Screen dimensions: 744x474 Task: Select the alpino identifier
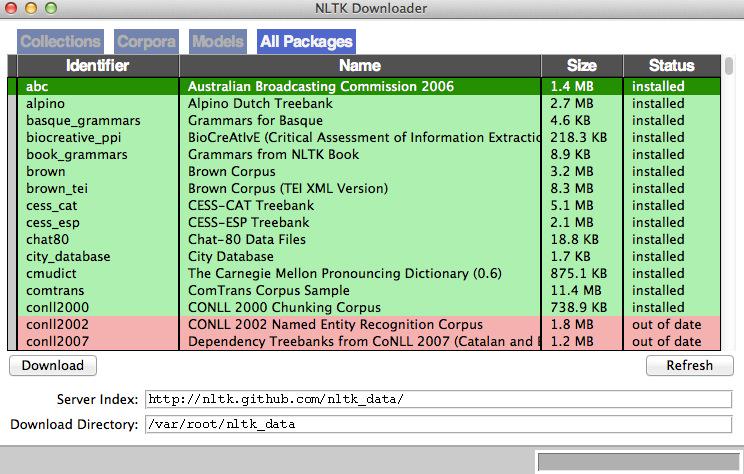coord(46,103)
